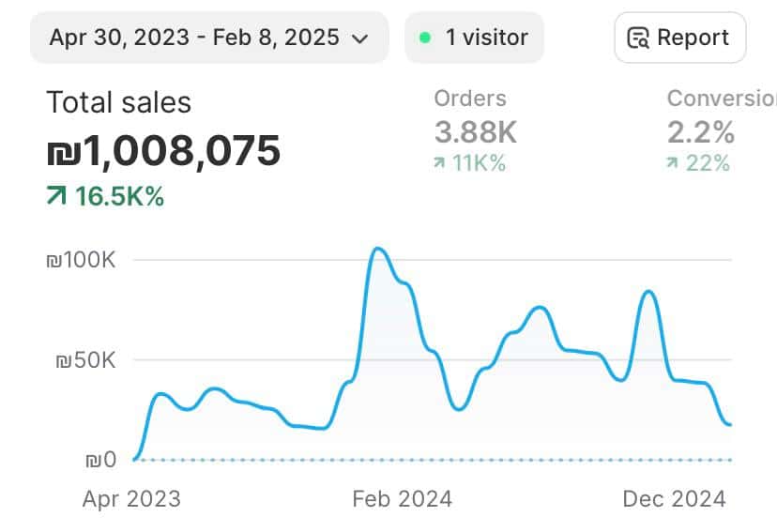Click the ₪1,008,075 total sales value
Viewport: 777px width, 532px height.
coord(163,150)
